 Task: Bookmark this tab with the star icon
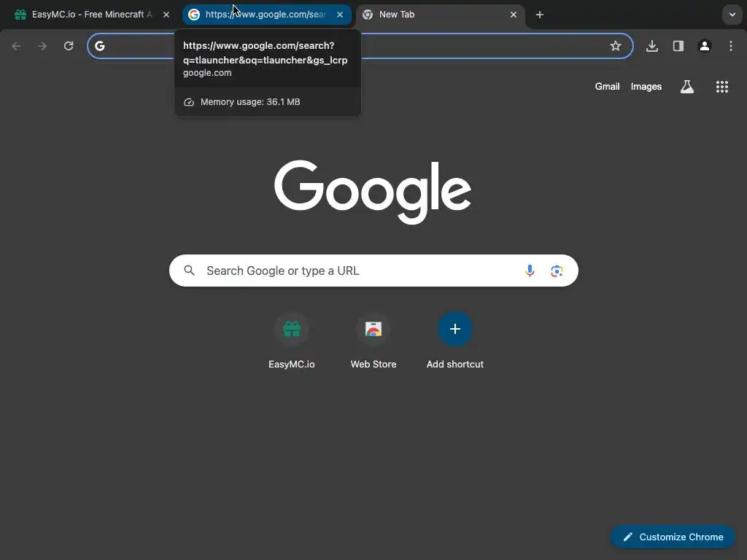(x=616, y=46)
